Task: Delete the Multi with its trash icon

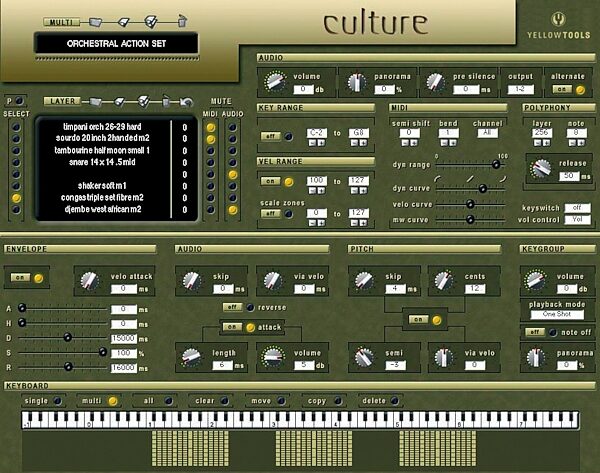Action: click(x=183, y=21)
